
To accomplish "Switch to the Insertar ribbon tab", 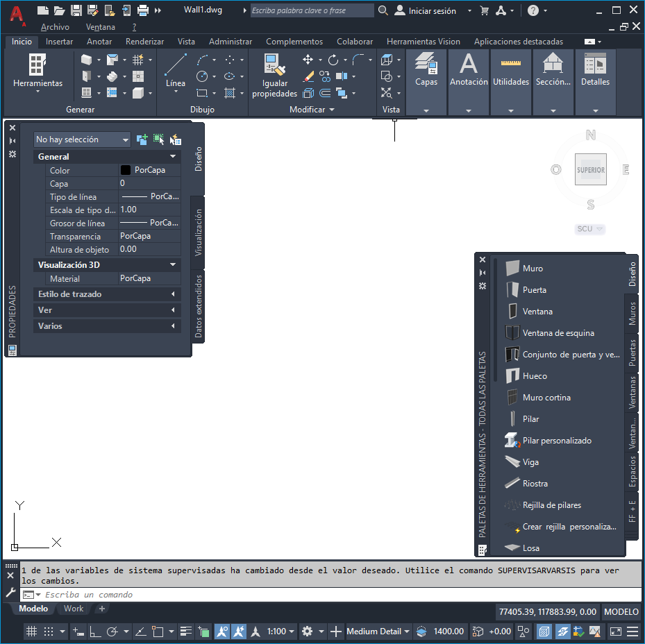I will pyautogui.click(x=59, y=42).
